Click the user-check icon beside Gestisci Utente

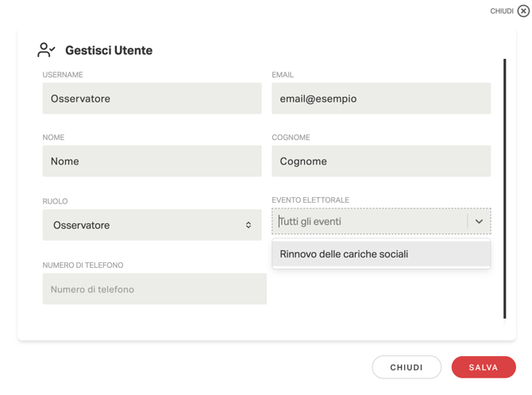pyautogui.click(x=46, y=50)
